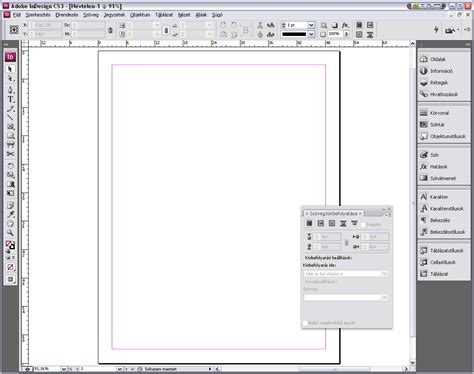474x374 pixels.
Task: Select the Pen tool
Action: (x=10, y=90)
